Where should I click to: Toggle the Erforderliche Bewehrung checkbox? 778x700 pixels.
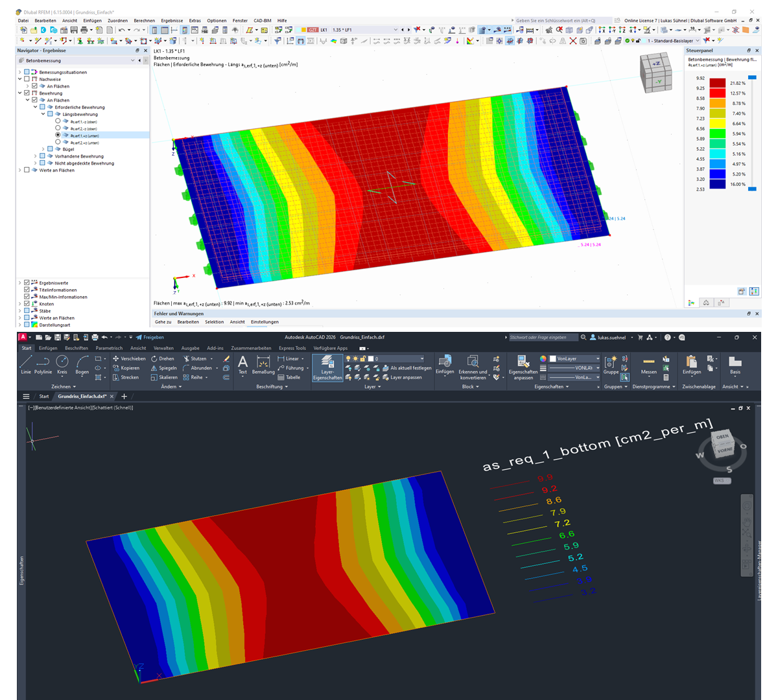point(42,107)
